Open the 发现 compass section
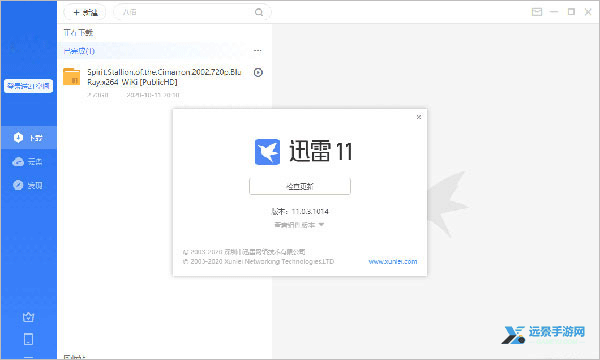This screenshot has width=600, height=360. (x=29, y=185)
